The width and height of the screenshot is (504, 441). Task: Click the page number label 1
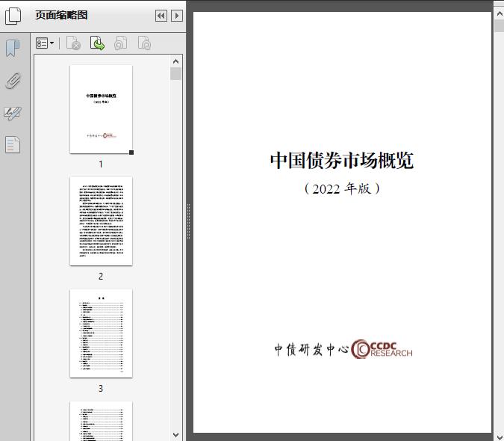coord(101,164)
